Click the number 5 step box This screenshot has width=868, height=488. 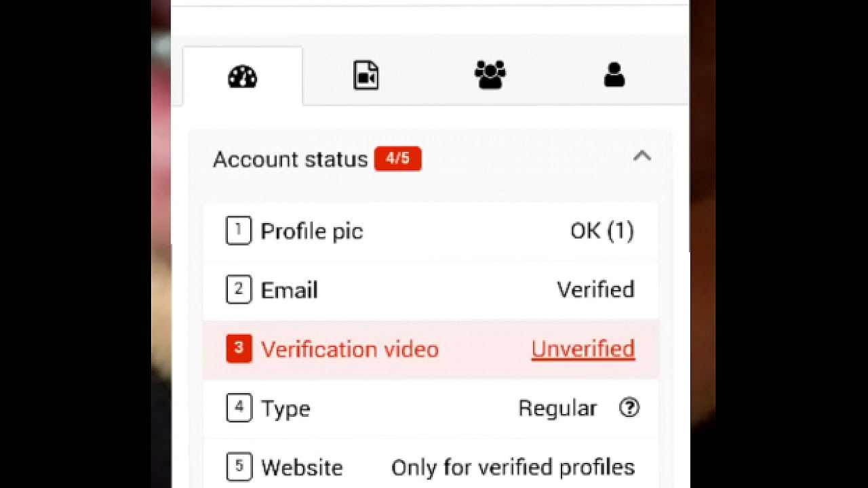pyautogui.click(x=239, y=467)
